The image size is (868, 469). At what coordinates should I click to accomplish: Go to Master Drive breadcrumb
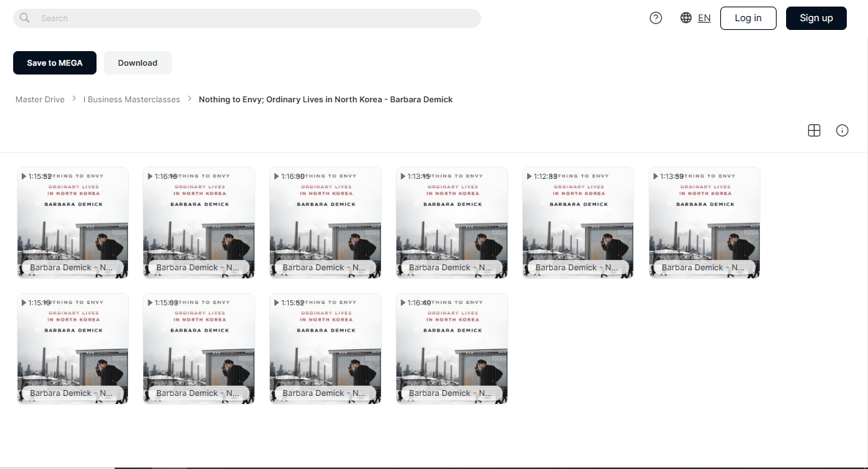click(40, 99)
